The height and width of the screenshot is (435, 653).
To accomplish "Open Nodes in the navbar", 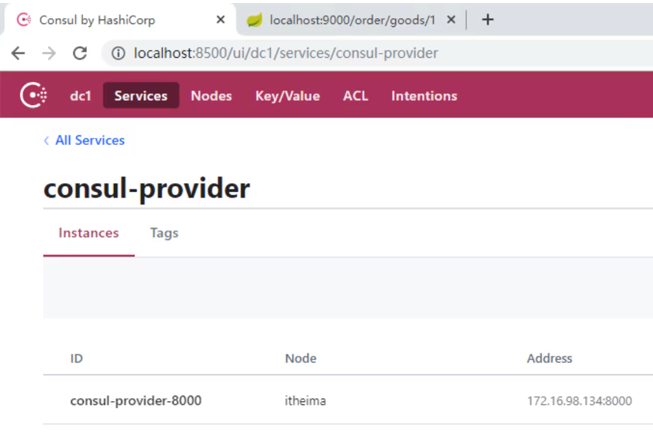I will click(211, 96).
